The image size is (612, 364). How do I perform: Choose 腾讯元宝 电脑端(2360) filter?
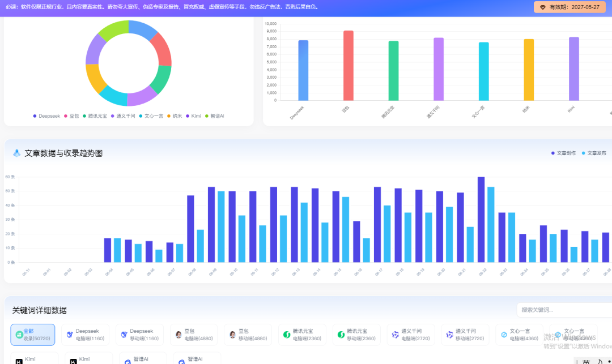coord(302,335)
